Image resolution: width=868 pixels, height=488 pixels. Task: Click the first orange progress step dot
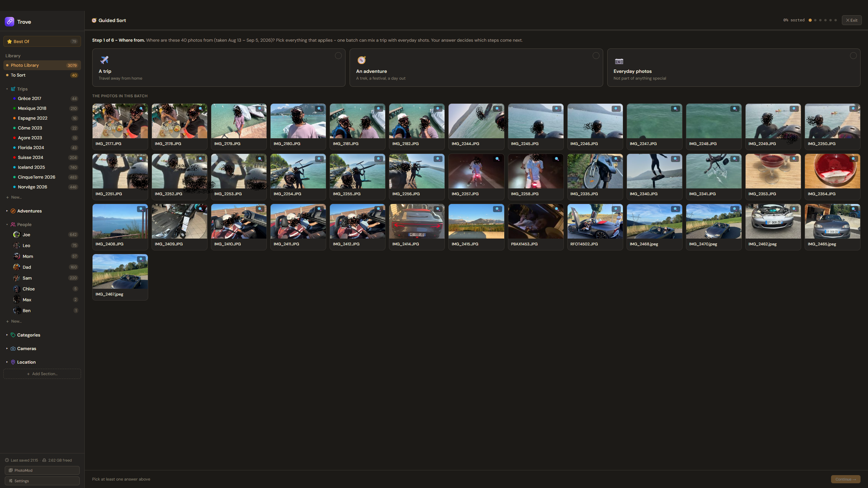coord(810,20)
